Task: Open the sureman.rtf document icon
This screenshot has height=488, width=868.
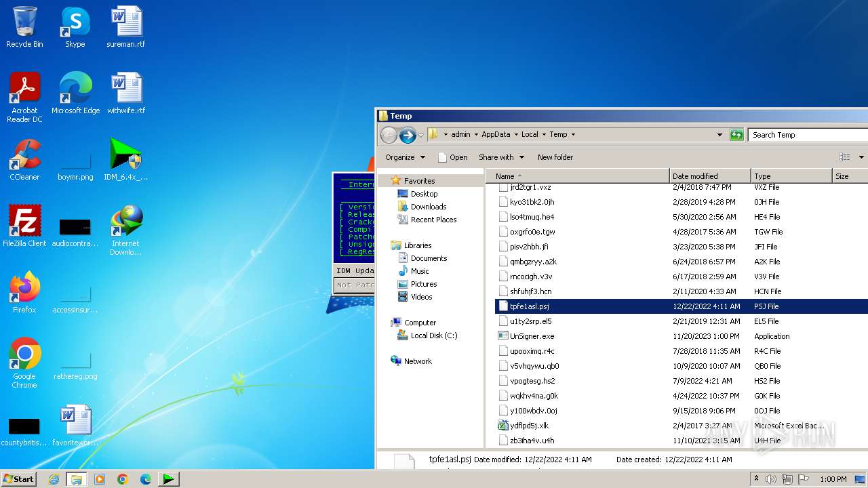Action: pos(126,27)
